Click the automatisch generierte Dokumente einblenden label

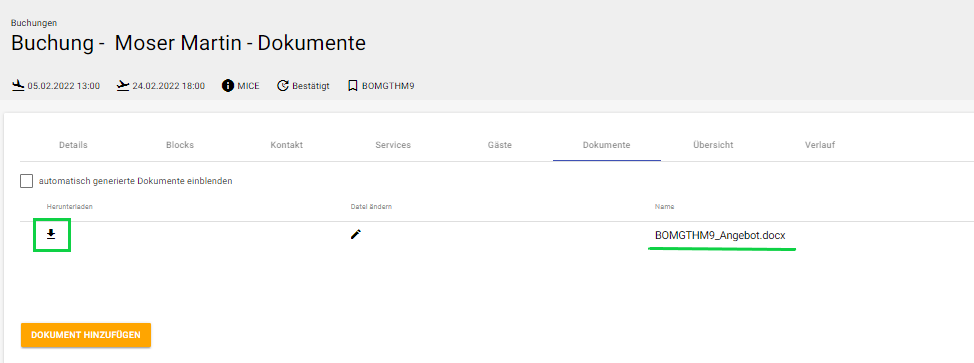[136, 182]
